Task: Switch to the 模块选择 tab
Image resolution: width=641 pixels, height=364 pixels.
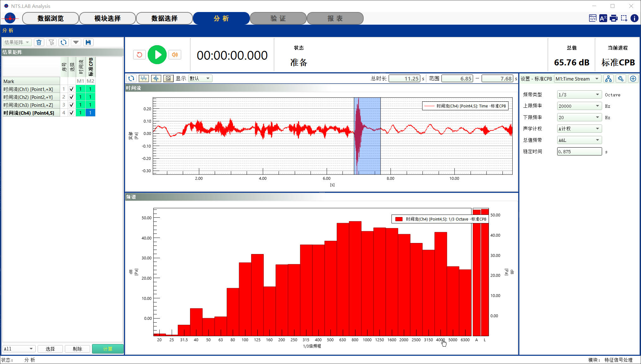Action: coord(108,18)
